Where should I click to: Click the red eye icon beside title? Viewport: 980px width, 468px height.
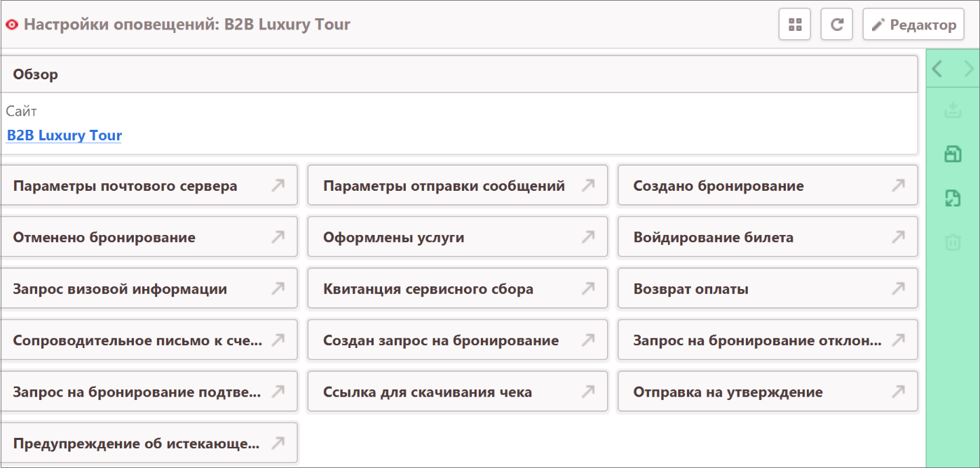pyautogui.click(x=11, y=25)
